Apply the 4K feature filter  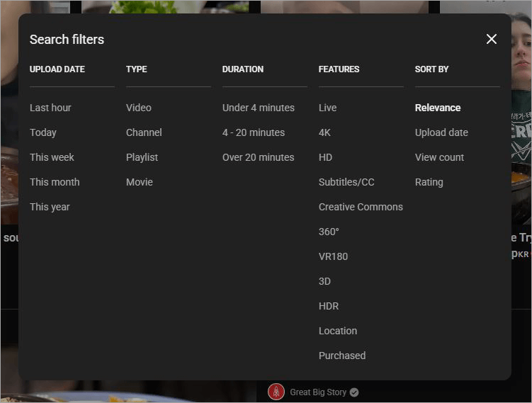click(x=324, y=132)
